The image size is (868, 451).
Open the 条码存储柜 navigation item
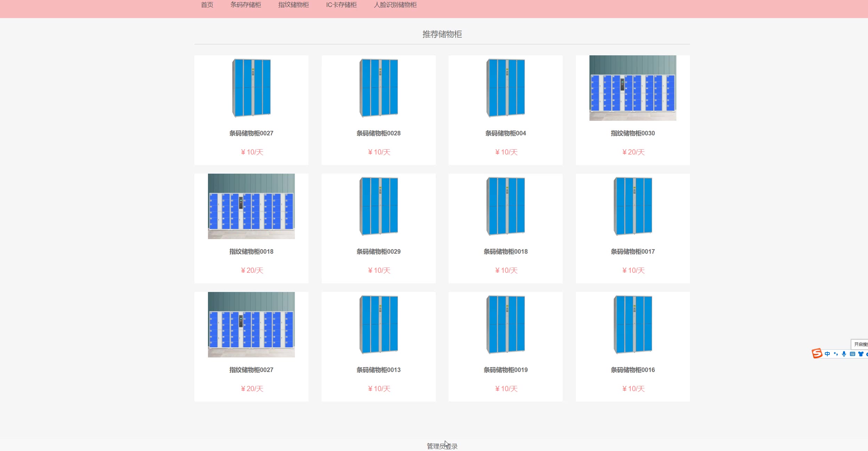point(246,5)
